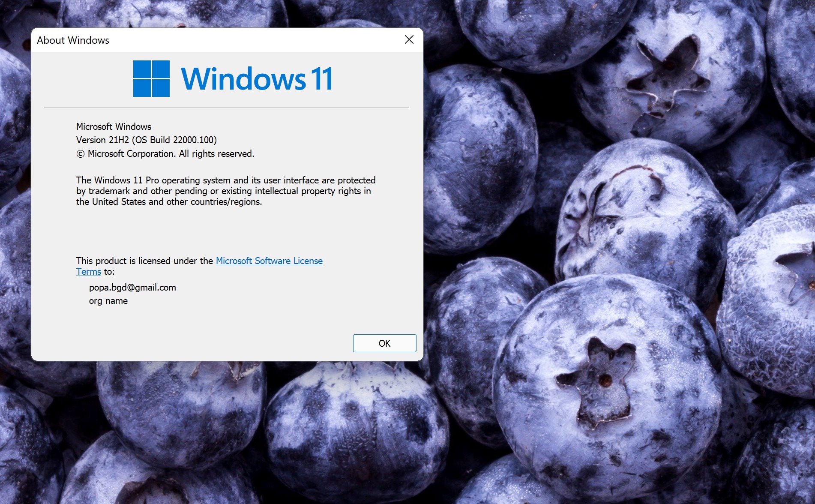The width and height of the screenshot is (815, 504).
Task: Click the 'the United States and other countries/regions.' line
Action: click(x=169, y=201)
